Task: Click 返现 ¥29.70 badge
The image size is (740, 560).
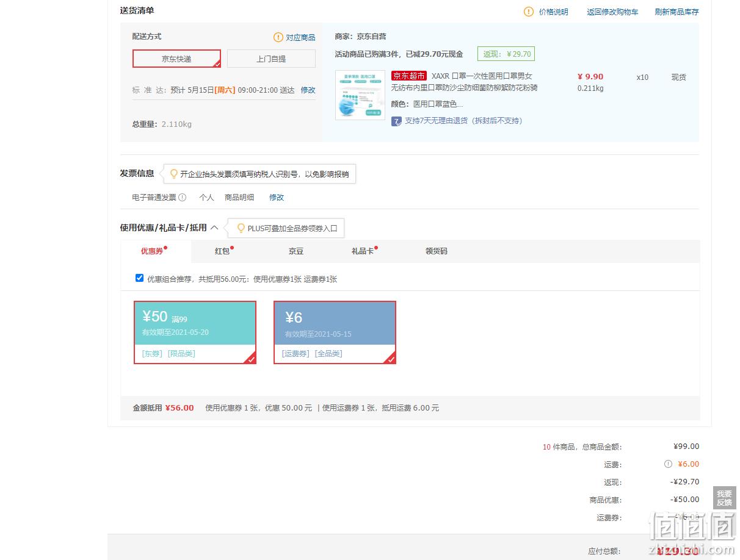Action: tap(507, 54)
